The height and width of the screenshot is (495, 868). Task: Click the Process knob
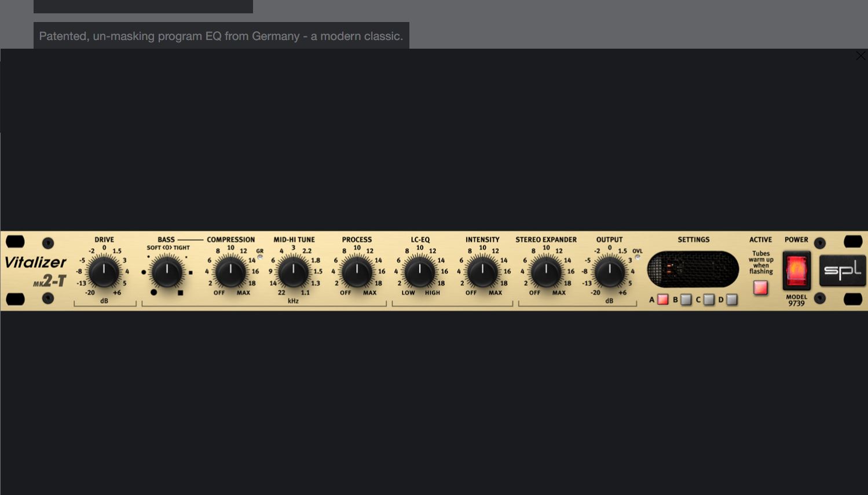[x=357, y=272]
